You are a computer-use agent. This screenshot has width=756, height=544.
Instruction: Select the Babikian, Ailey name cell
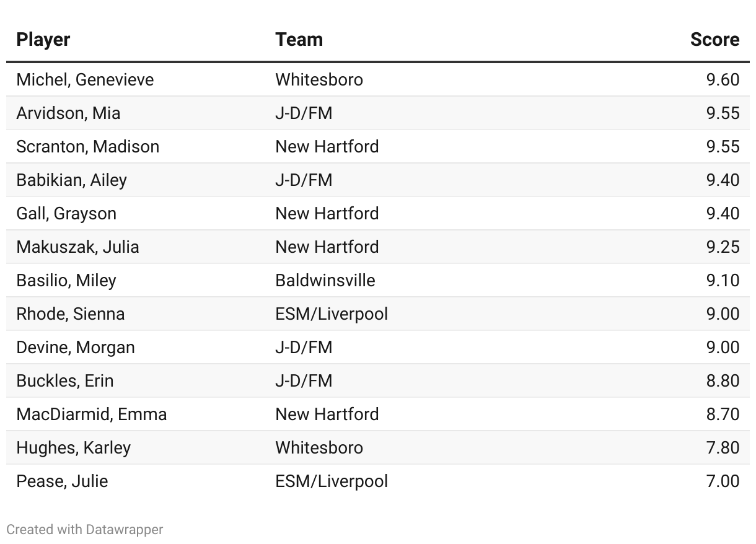click(71, 180)
